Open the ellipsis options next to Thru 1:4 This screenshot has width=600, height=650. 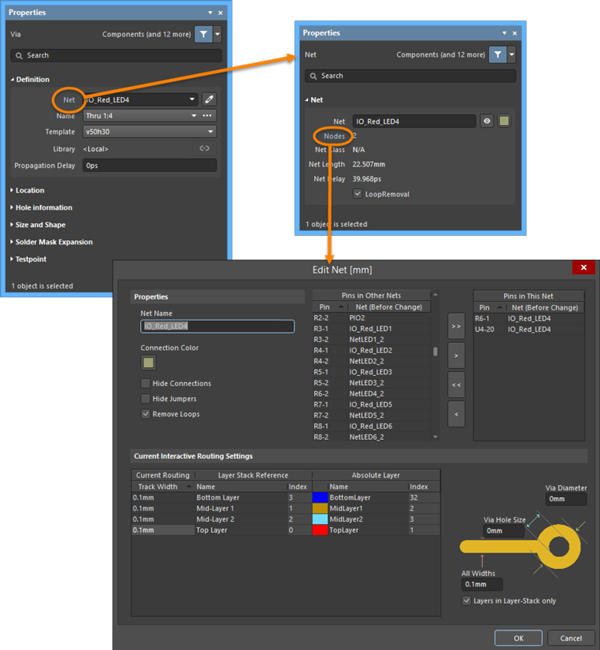pos(208,116)
